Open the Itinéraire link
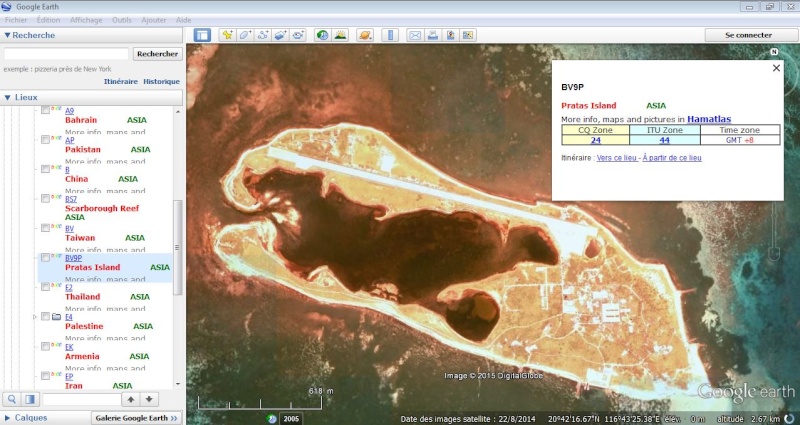Screen dimensions: 800x425 coord(121,81)
